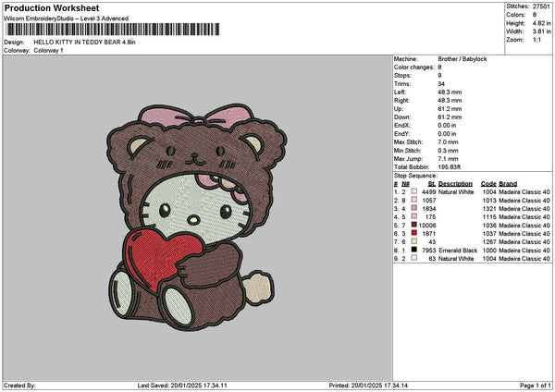Viewport: 555px width, 392px height.
Task: Click the Code column header
Action: (x=488, y=184)
